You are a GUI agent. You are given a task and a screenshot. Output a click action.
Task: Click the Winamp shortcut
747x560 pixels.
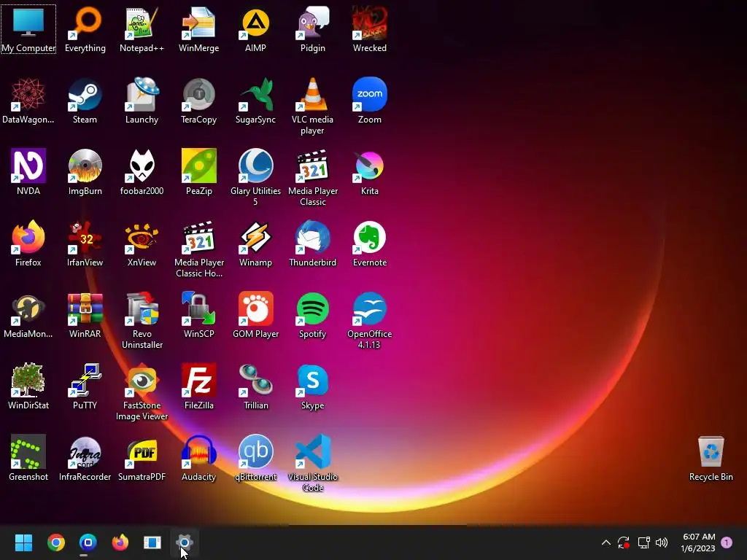pos(256,237)
